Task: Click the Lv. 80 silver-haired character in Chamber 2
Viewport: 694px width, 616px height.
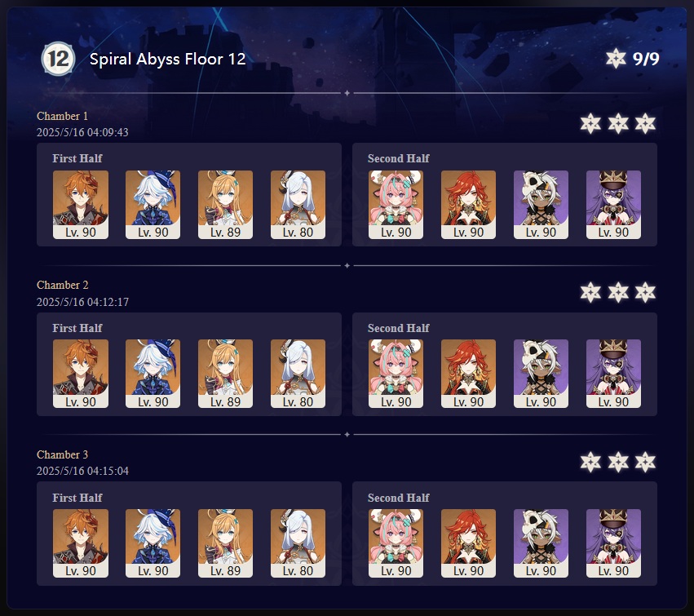Action: pos(298,374)
